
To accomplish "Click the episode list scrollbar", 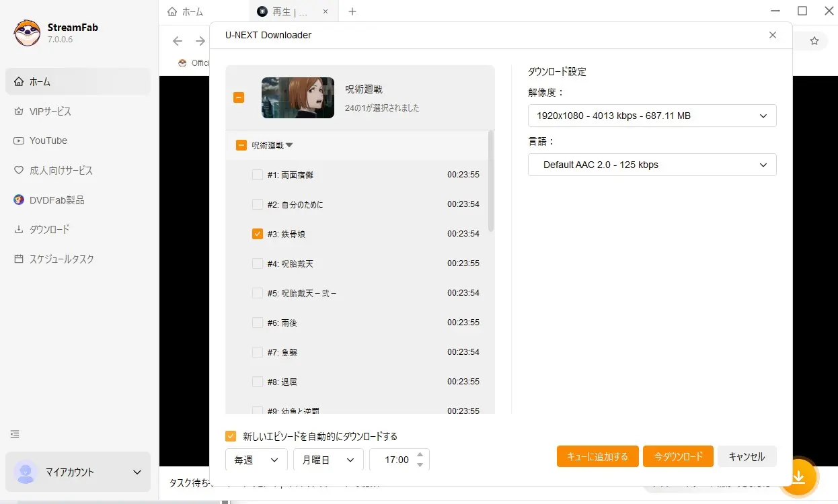I will pos(491,181).
